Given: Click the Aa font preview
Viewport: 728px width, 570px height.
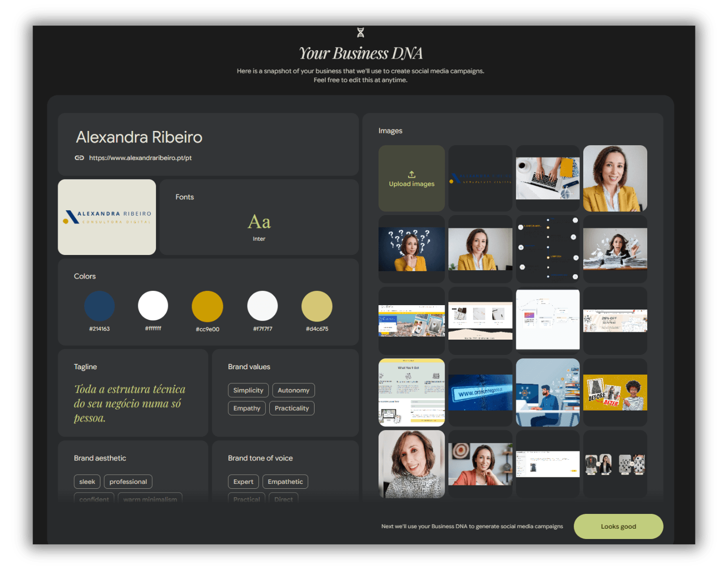Looking at the screenshot, I should tap(259, 222).
